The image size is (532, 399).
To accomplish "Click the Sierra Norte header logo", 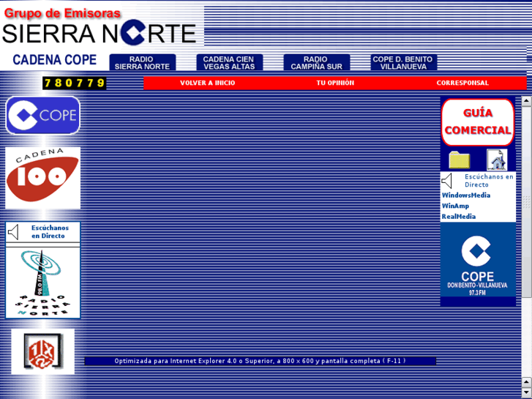I will (x=99, y=33).
